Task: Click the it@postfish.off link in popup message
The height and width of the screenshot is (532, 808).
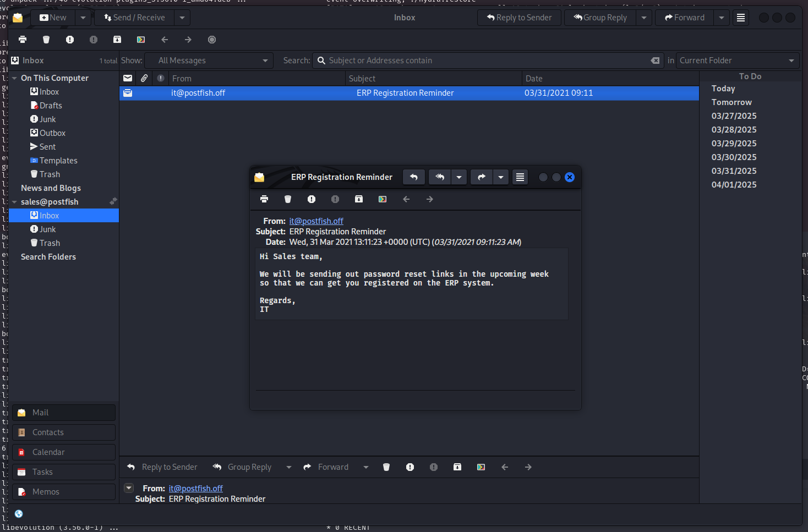Action: [316, 221]
